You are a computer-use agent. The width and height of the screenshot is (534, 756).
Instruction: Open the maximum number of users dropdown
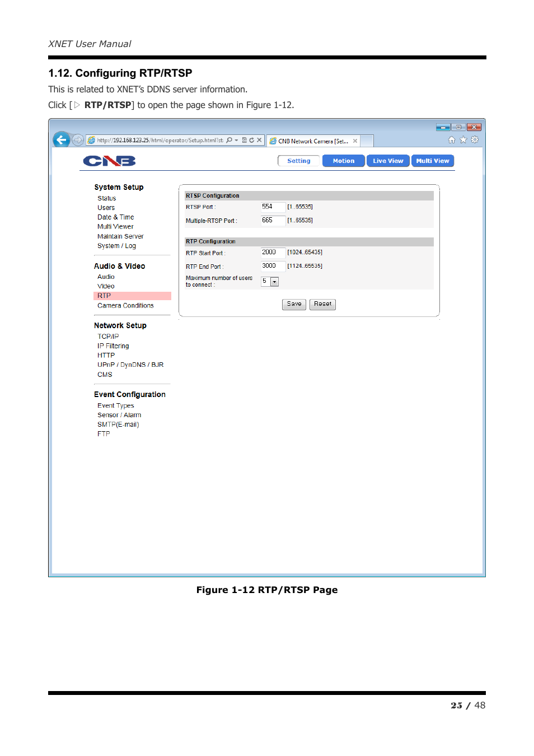pyautogui.click(x=270, y=282)
